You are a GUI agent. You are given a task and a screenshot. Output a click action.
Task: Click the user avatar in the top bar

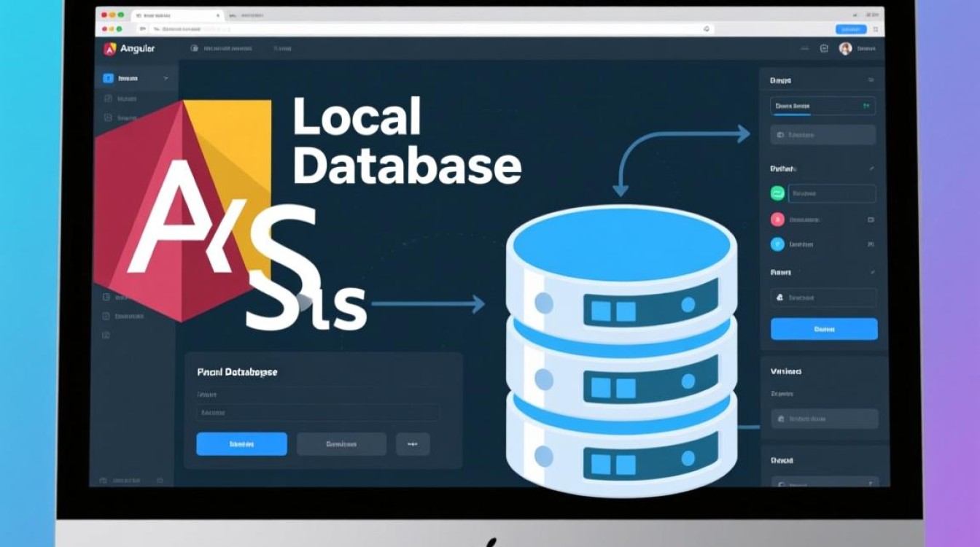click(845, 49)
